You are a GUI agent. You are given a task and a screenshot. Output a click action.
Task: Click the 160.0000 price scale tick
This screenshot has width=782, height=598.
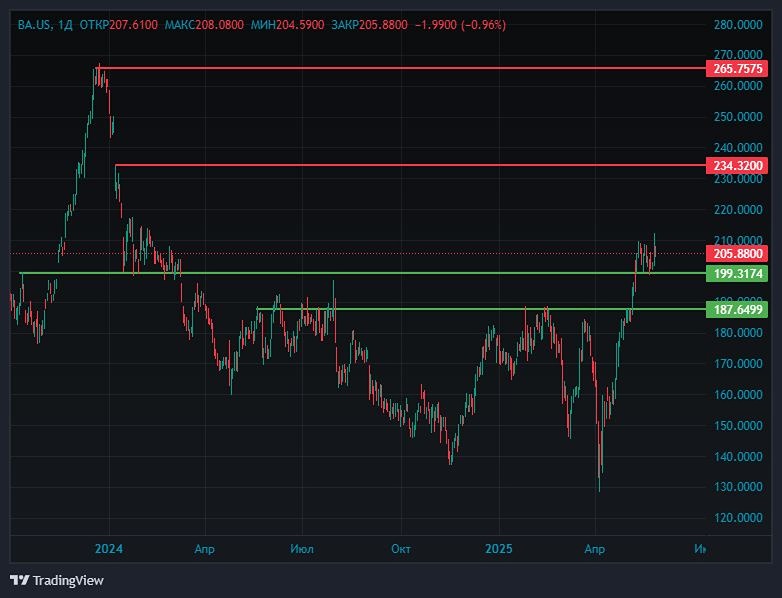click(738, 395)
